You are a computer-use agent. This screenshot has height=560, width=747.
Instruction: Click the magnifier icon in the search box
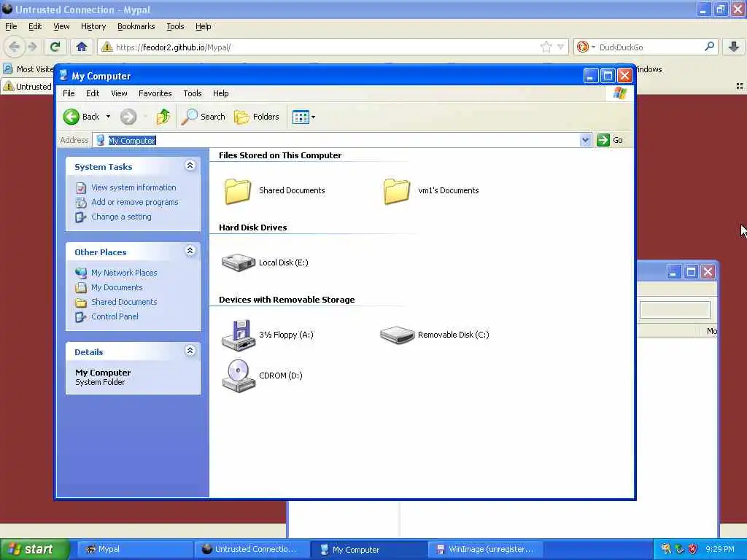pyautogui.click(x=709, y=47)
